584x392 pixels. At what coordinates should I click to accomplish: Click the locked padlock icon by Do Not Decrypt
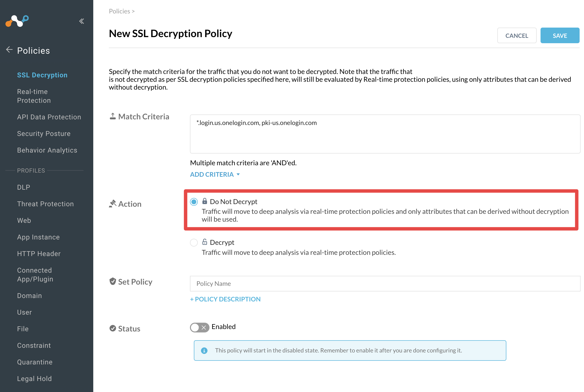(x=205, y=201)
